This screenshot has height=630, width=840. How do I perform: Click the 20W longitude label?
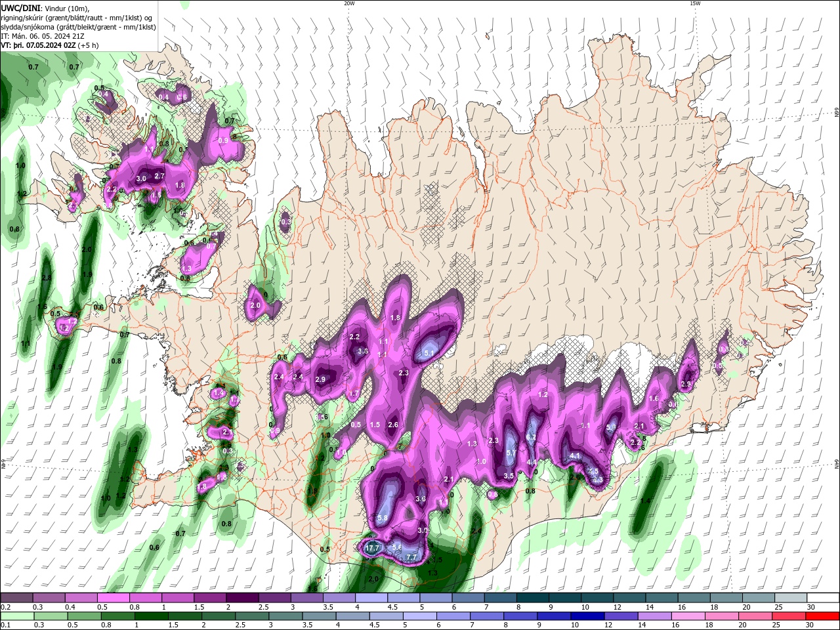[349, 3]
